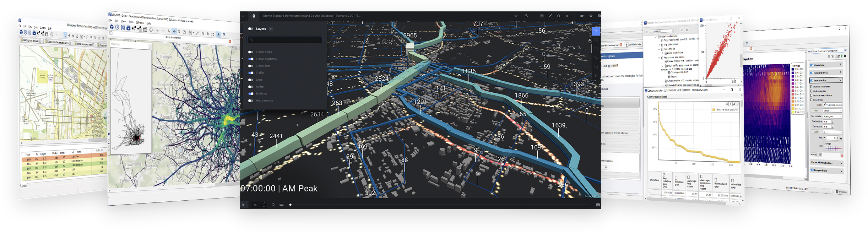Turn off the Buildings layer
The image size is (868, 233).
point(251,94)
